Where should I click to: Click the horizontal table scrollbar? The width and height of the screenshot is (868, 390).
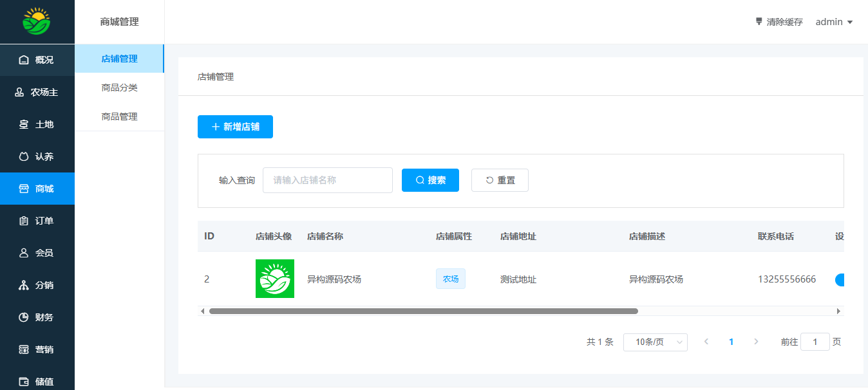423,311
